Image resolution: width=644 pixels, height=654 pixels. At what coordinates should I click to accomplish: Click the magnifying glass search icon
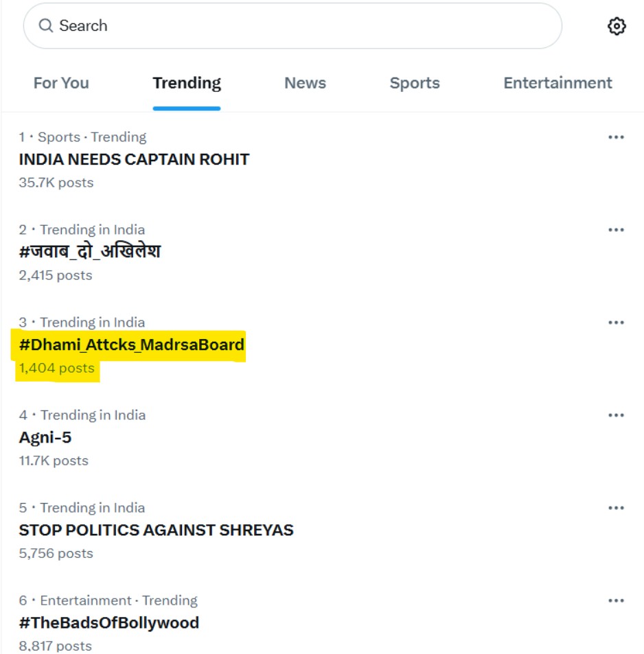[46, 26]
